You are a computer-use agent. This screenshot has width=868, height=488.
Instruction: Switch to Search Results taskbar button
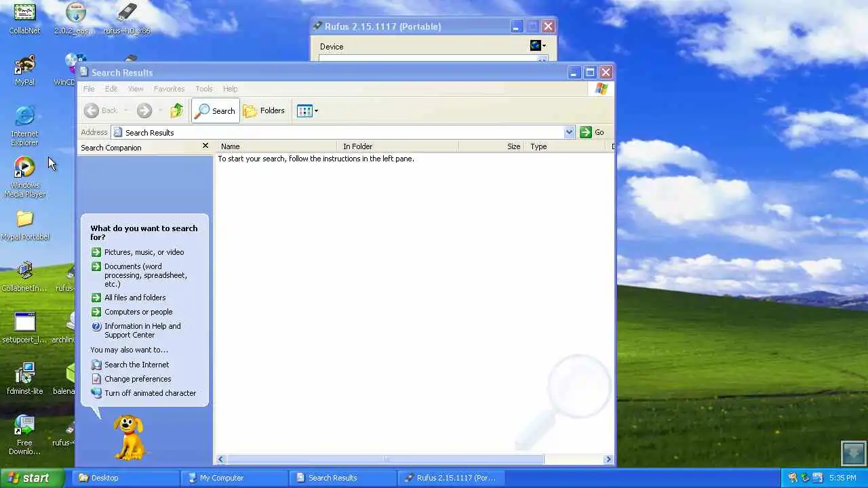pos(343,478)
